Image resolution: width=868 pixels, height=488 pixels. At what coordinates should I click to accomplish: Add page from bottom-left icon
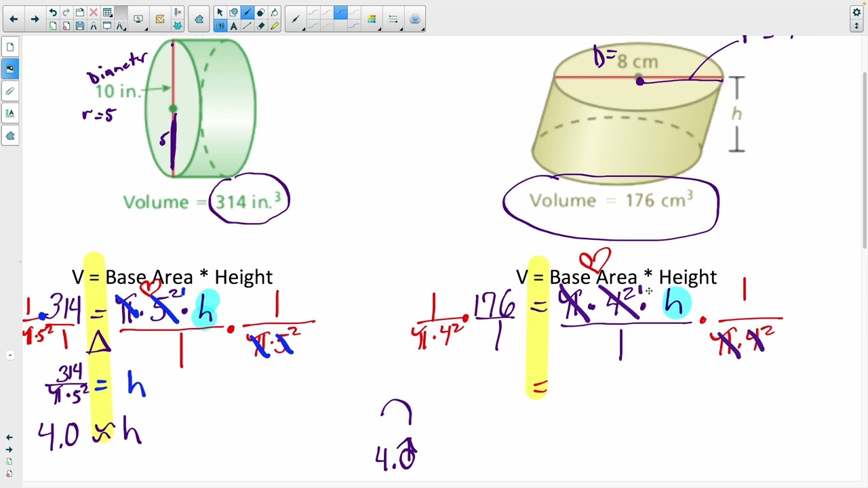(9, 462)
